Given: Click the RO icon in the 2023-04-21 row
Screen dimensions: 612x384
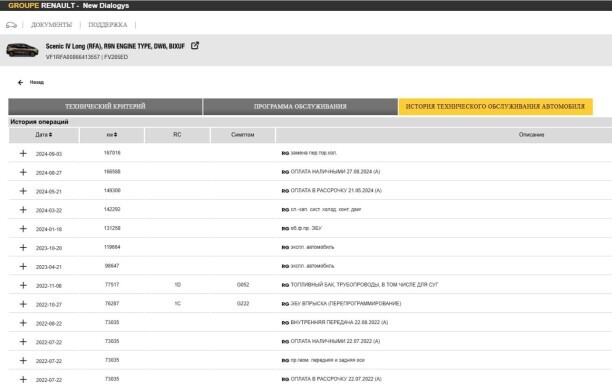Looking at the screenshot, I should tap(285, 266).
